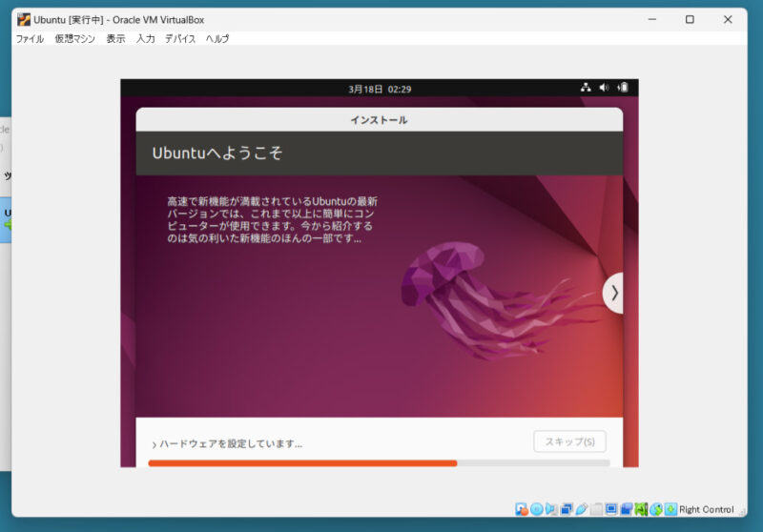Open the ヘルプ menu

point(217,39)
